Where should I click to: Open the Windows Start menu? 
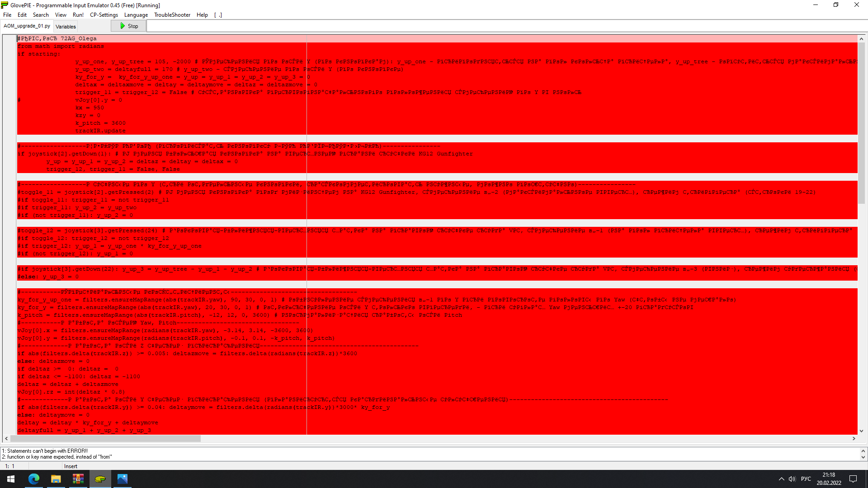(11, 479)
